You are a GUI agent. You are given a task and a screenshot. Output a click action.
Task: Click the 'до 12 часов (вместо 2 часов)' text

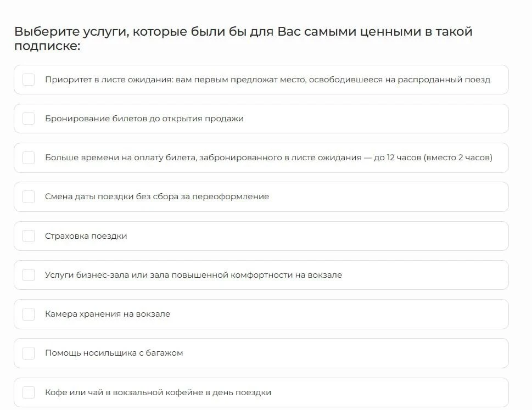point(433,158)
